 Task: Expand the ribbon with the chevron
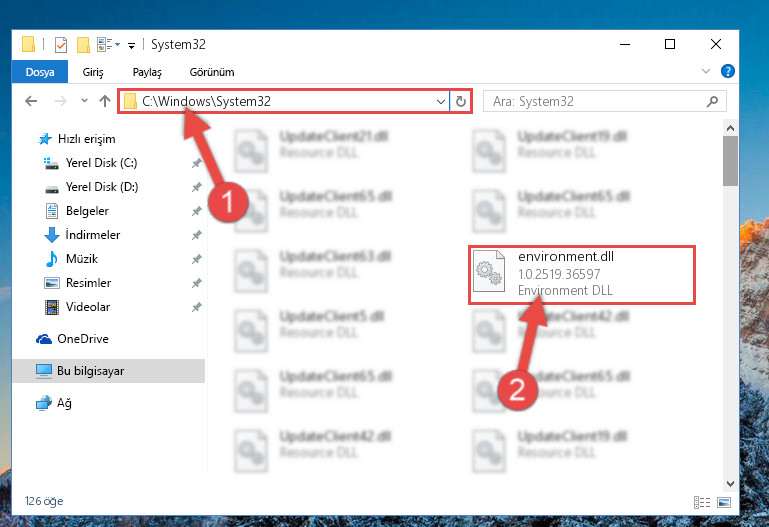[x=706, y=71]
